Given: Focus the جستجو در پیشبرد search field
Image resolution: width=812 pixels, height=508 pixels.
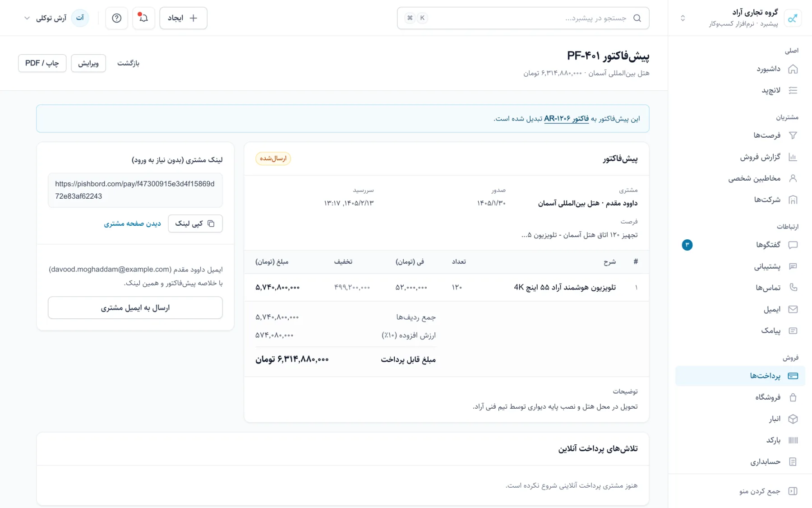Looking at the screenshot, I should click(523, 18).
